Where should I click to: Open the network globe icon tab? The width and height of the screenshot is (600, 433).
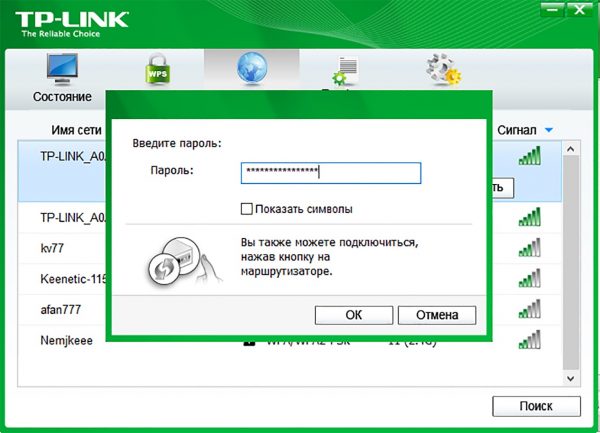(x=252, y=68)
